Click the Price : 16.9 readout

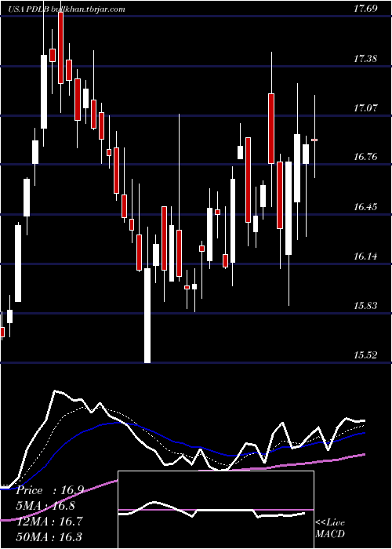point(49,490)
